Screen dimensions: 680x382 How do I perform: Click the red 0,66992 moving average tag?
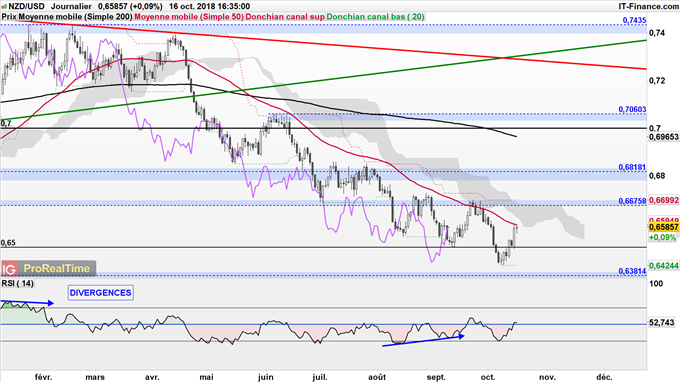[664, 200]
